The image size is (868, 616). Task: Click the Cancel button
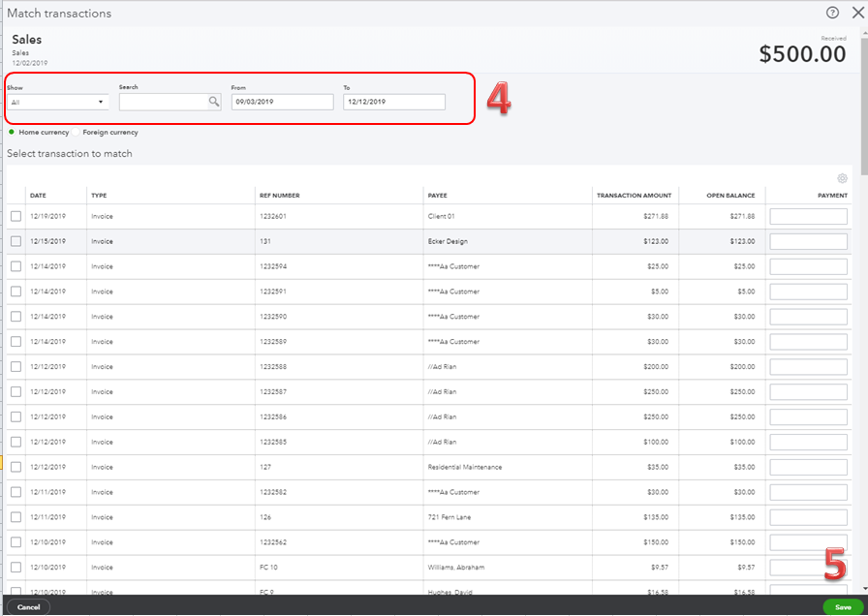(28, 607)
